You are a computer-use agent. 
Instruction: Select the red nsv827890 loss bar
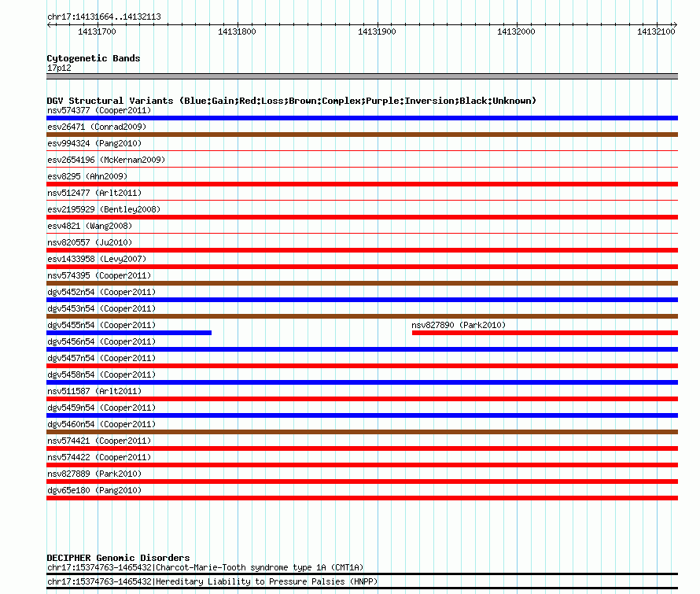click(x=545, y=333)
